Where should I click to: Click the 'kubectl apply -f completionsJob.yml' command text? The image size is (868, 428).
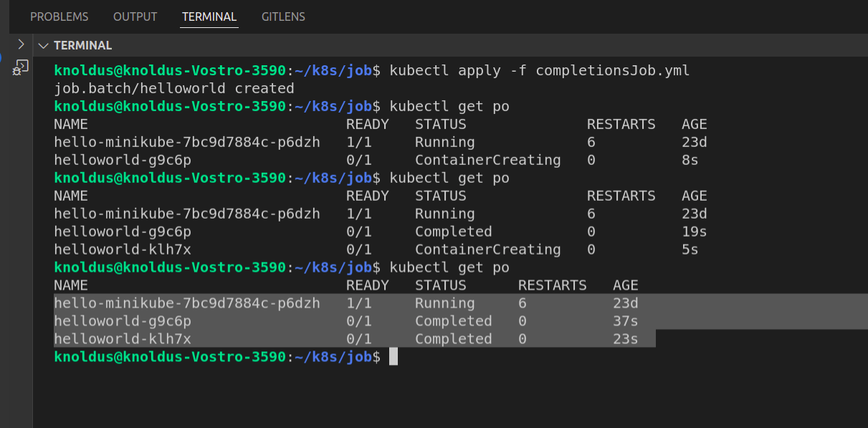tap(539, 70)
